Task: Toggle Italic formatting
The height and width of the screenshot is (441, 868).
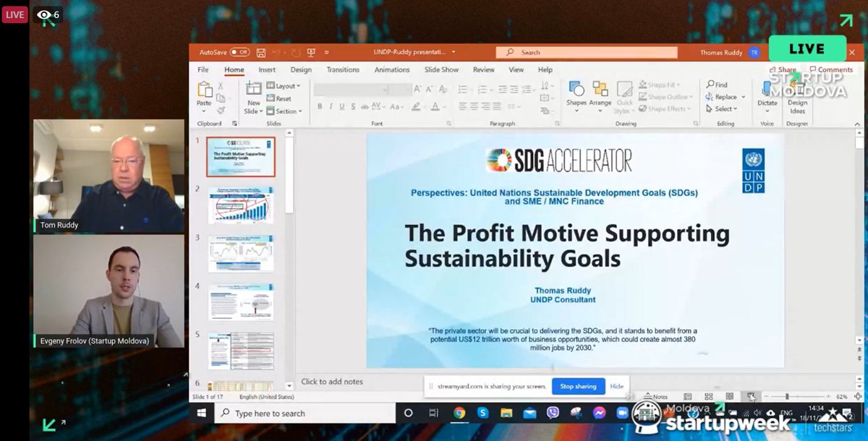Action: (x=331, y=106)
